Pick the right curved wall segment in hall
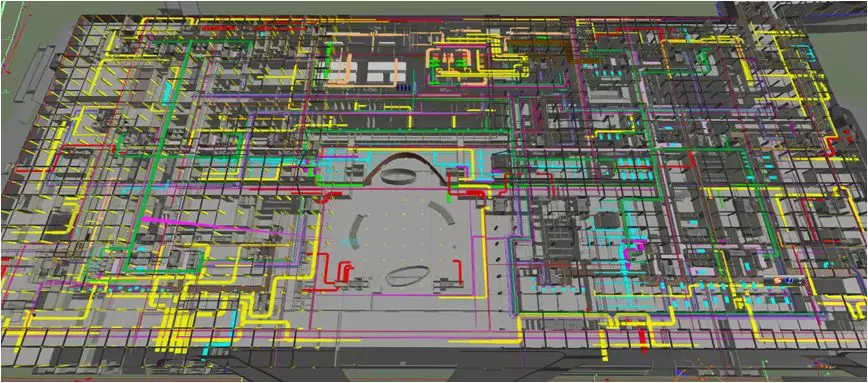The height and width of the screenshot is (383, 868). pos(442,213)
